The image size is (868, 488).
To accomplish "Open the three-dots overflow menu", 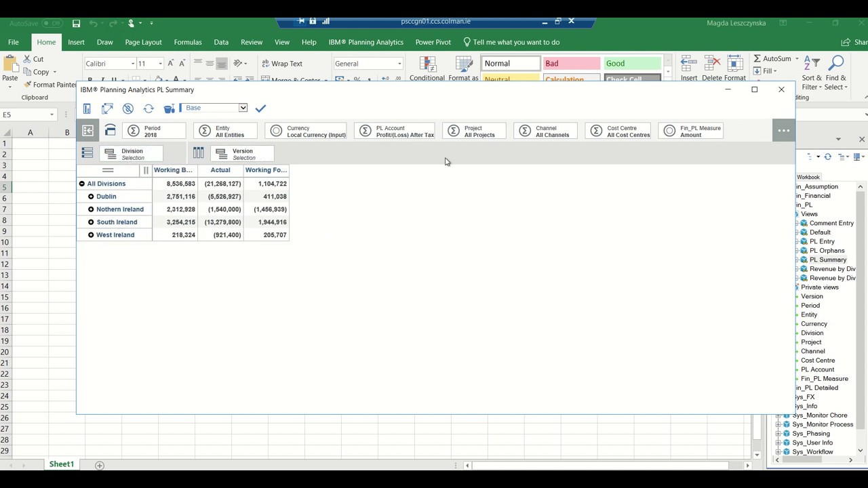I will tap(783, 131).
